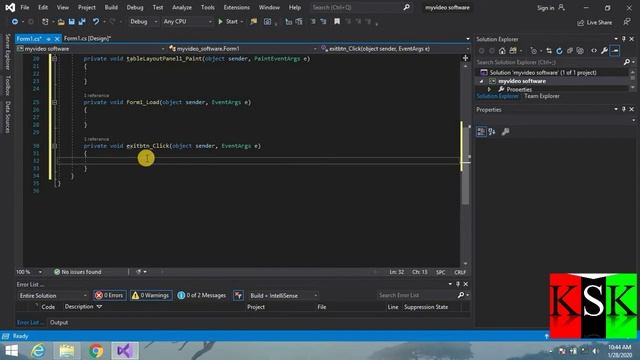Open File Explorer from the taskbar
Screen dimensions: 640x360
(67, 351)
